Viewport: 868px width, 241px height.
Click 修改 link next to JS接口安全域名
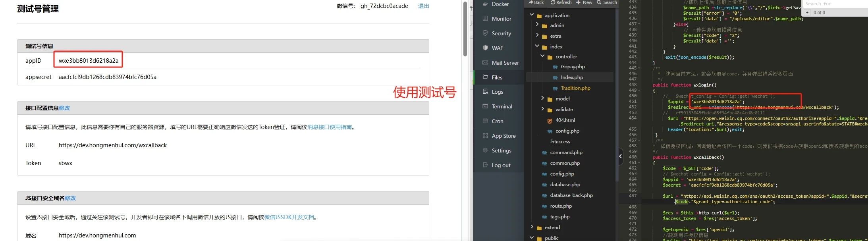point(70,198)
